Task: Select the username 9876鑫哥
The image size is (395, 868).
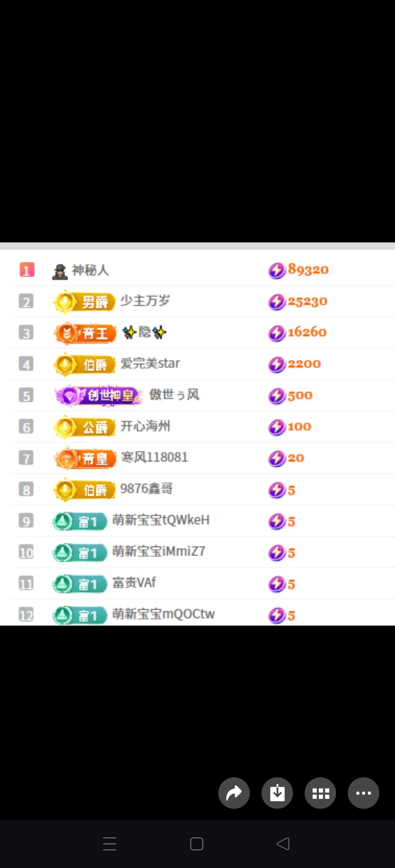Action: [x=146, y=488]
